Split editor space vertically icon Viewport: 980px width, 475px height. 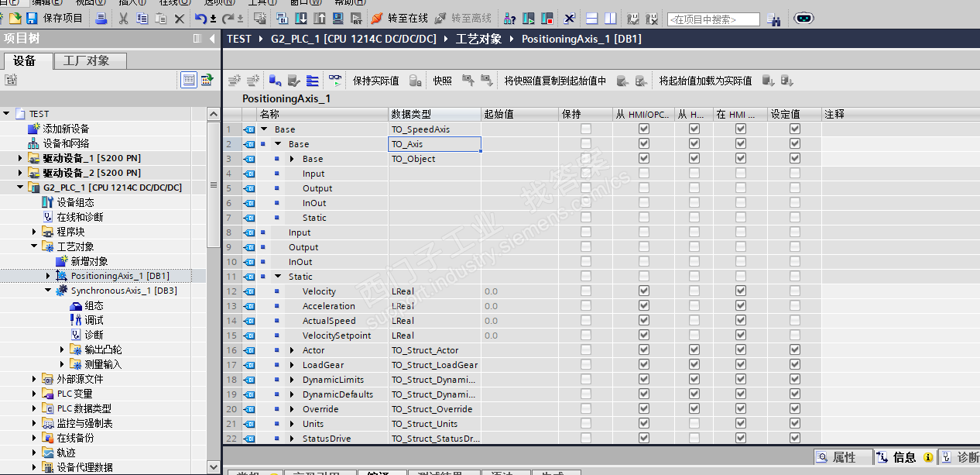click(611, 18)
